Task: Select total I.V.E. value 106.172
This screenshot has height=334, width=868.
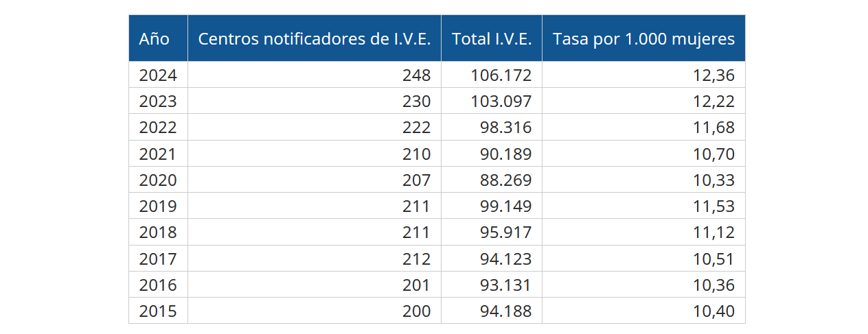Action: point(501,75)
